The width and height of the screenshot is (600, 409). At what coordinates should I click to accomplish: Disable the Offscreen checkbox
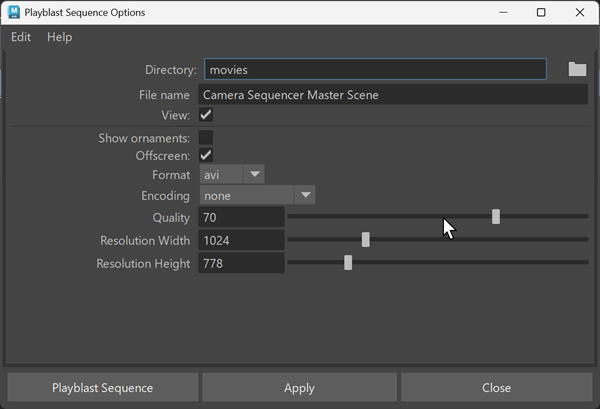tap(206, 156)
